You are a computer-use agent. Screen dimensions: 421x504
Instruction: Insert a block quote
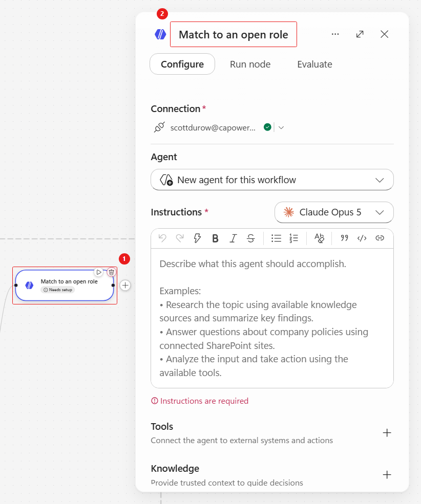coord(345,238)
